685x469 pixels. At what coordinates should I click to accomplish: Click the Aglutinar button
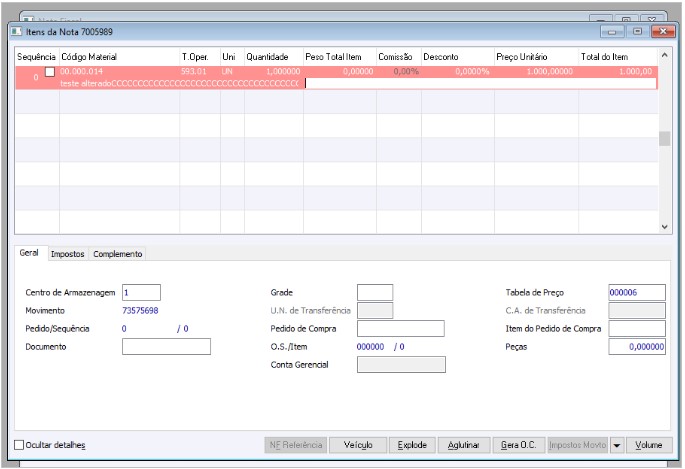(464, 445)
